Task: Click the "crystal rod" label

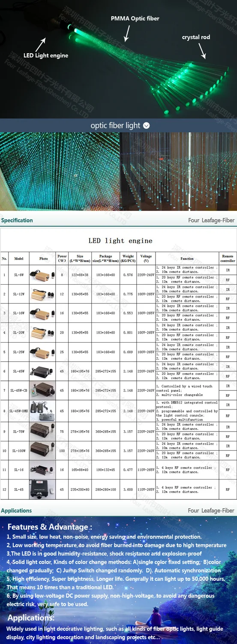Action: tap(196, 37)
